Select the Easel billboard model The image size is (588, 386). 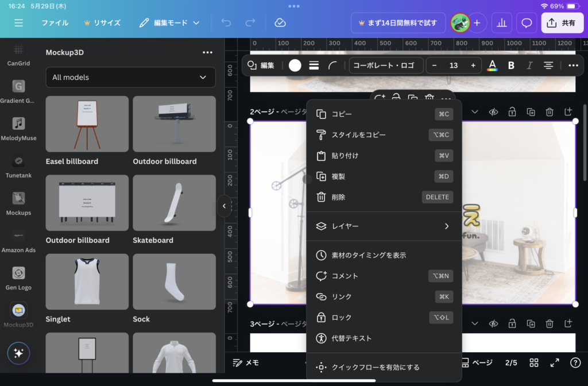coord(87,124)
